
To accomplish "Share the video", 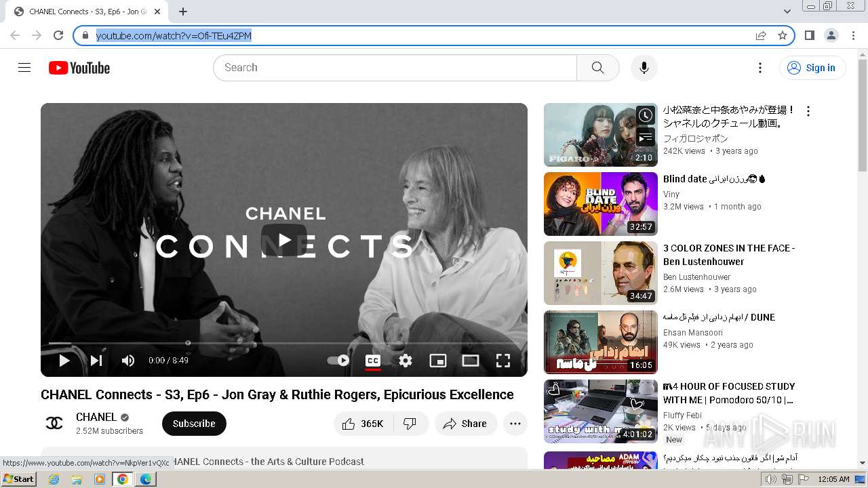I will point(466,424).
